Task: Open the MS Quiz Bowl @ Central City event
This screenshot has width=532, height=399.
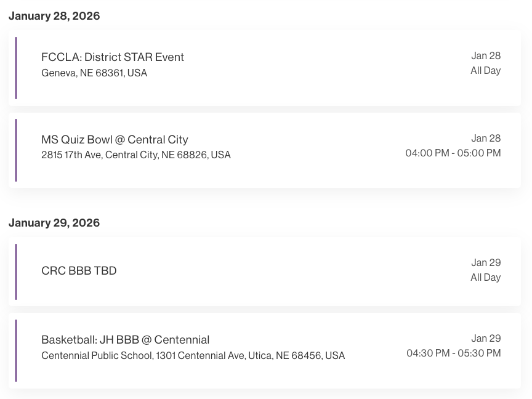Action: click(115, 139)
